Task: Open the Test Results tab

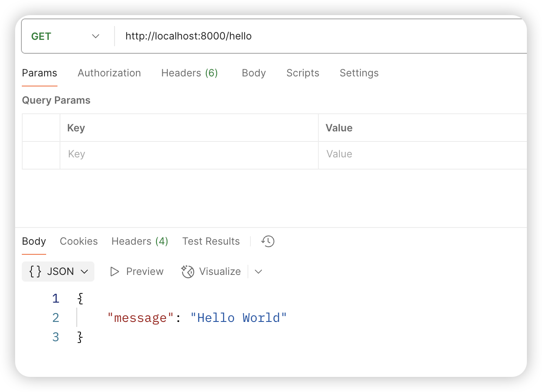Action: [211, 241]
